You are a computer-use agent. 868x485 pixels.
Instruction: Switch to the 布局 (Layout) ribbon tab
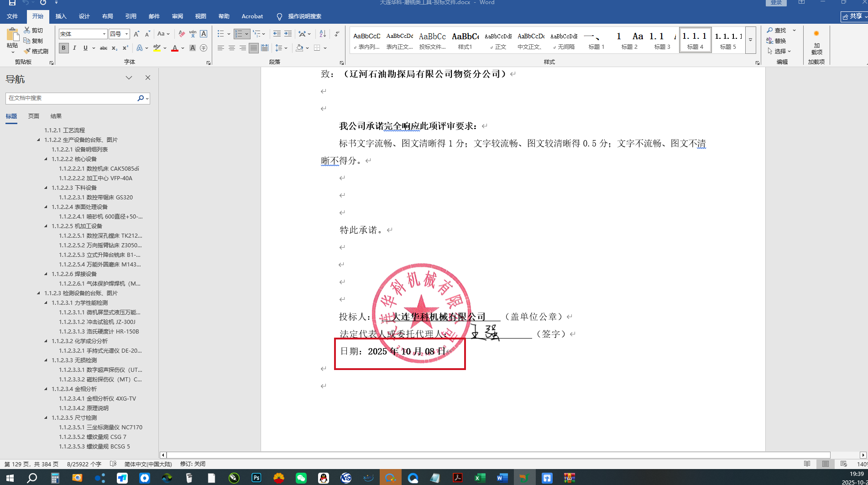click(x=107, y=16)
